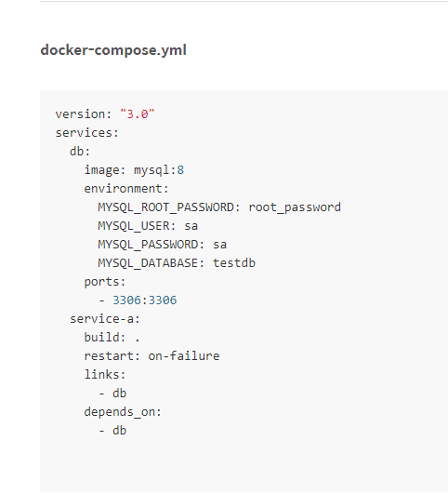Click the ports: key
This screenshot has width=448, height=494.
point(105,282)
